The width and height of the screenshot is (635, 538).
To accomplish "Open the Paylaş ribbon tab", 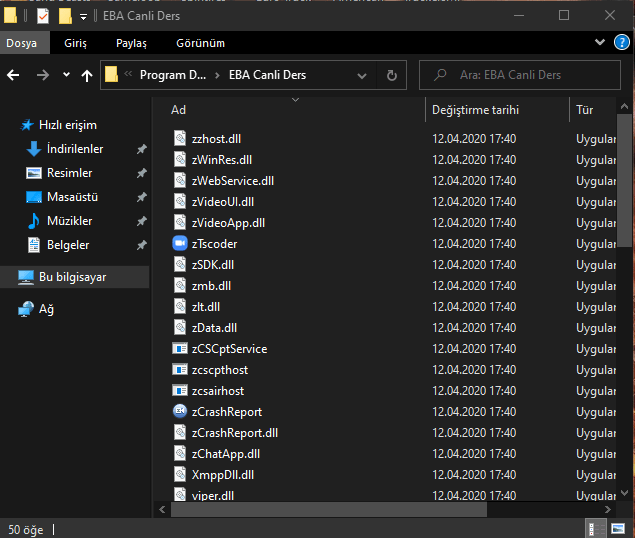I will click(x=131, y=43).
